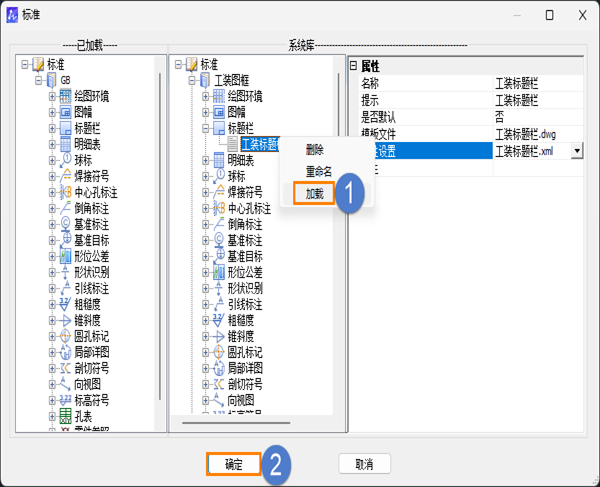Click the 明细表 icon in the 系统库 tree
The image size is (600, 487).
tap(219, 160)
